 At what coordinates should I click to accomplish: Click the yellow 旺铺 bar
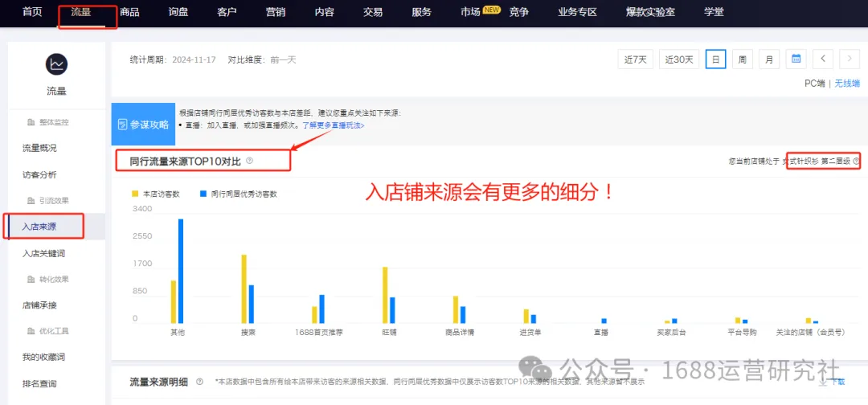tap(385, 295)
